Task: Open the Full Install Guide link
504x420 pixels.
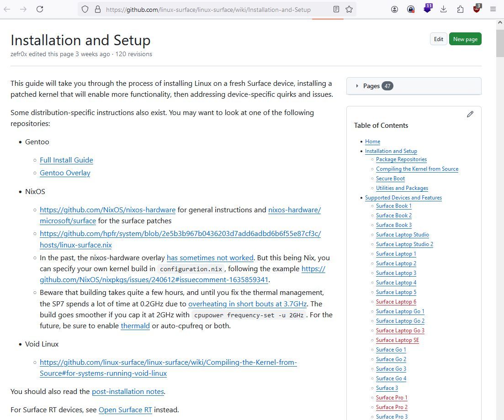Action: tap(66, 160)
